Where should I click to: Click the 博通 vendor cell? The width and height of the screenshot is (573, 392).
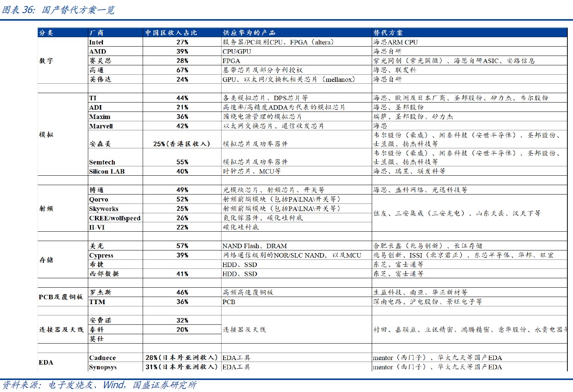115,190
